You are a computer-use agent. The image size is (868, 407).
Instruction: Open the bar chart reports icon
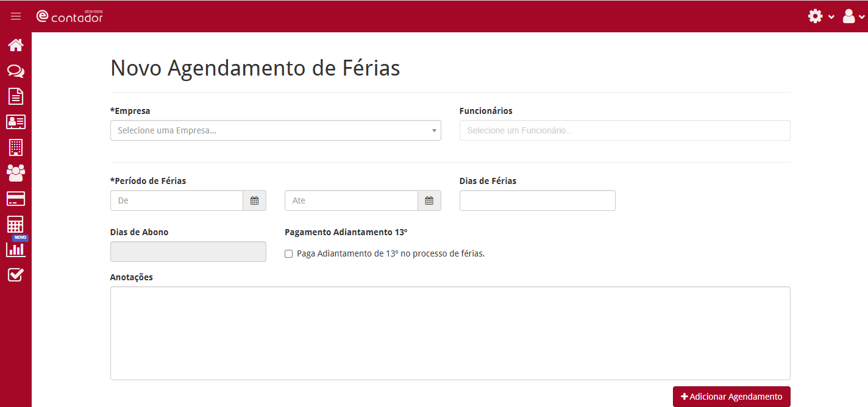[16, 249]
